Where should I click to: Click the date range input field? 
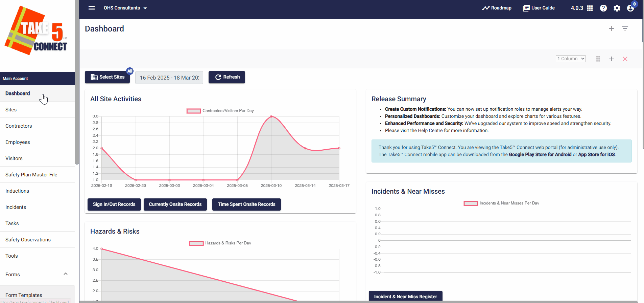pos(169,78)
